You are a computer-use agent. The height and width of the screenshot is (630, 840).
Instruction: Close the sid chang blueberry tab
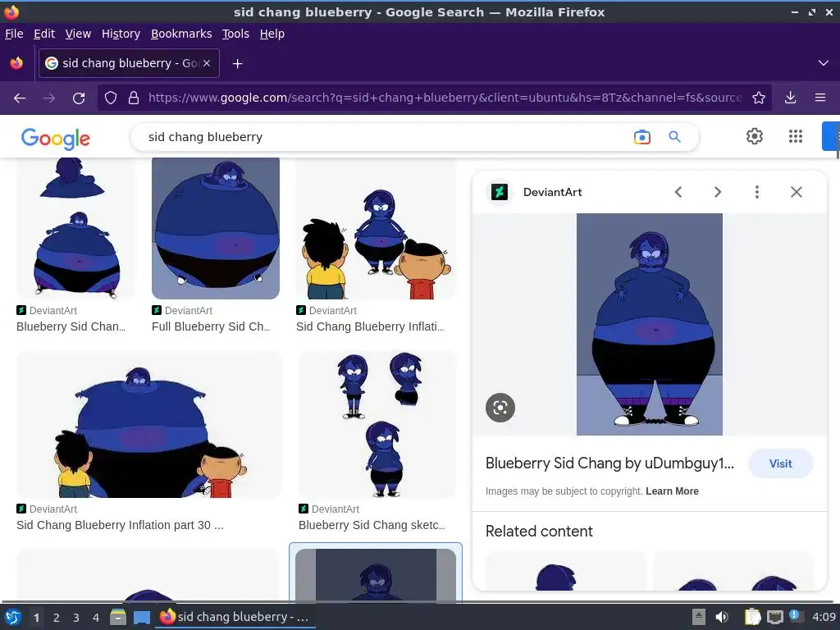click(207, 63)
